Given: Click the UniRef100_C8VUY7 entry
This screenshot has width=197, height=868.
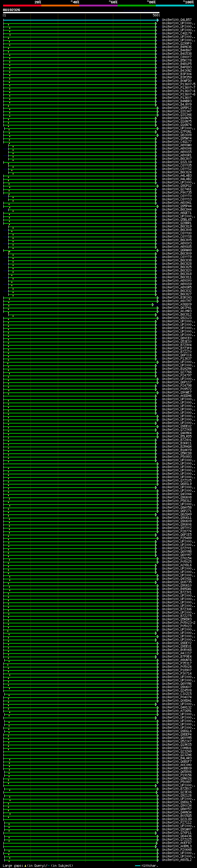Looking at the screenshot, I should coord(177,57).
